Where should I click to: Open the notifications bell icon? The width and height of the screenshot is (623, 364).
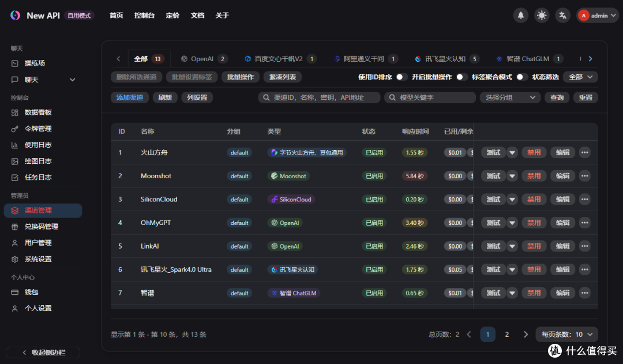point(520,16)
